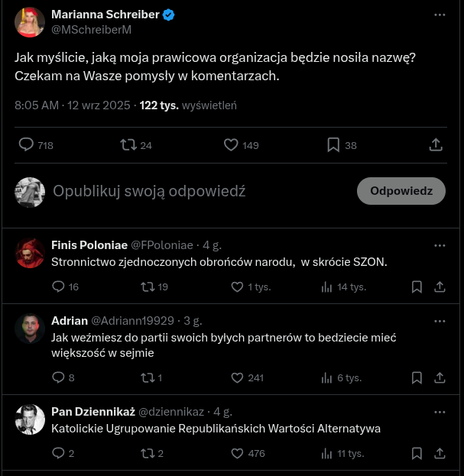
Task: Open more options on the main post
Action: coord(440,15)
